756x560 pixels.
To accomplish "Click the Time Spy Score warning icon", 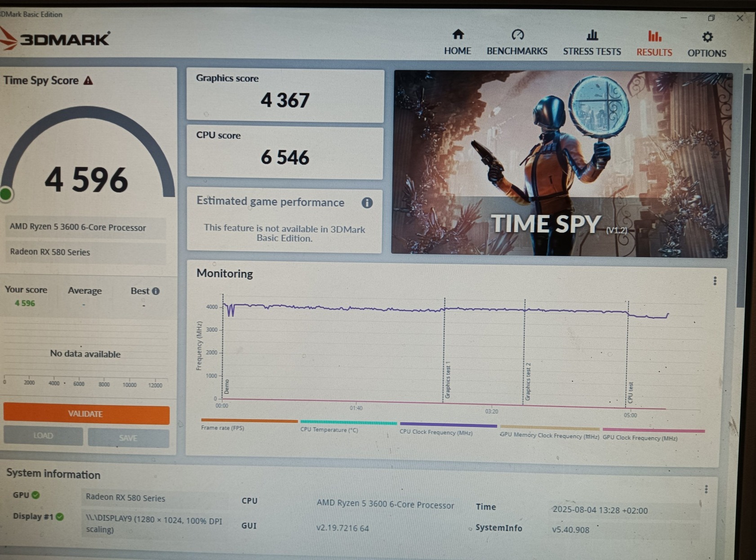I will coord(89,80).
